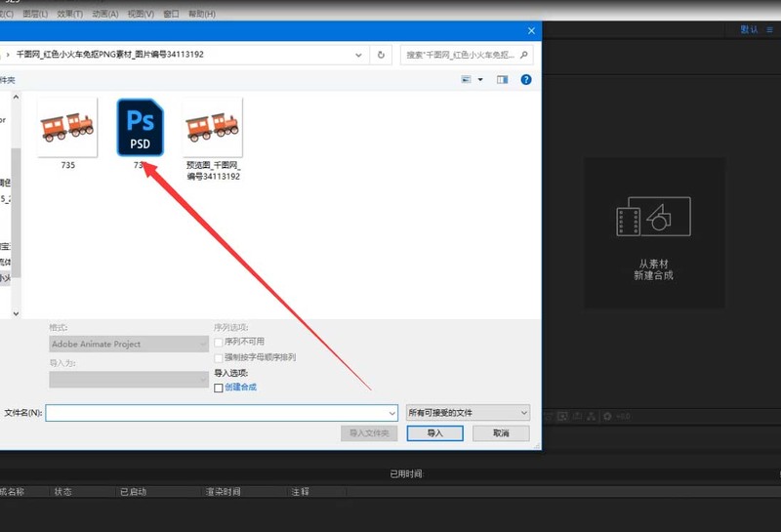Enable the 创建合成 checkbox
The image size is (781, 532).
point(218,388)
